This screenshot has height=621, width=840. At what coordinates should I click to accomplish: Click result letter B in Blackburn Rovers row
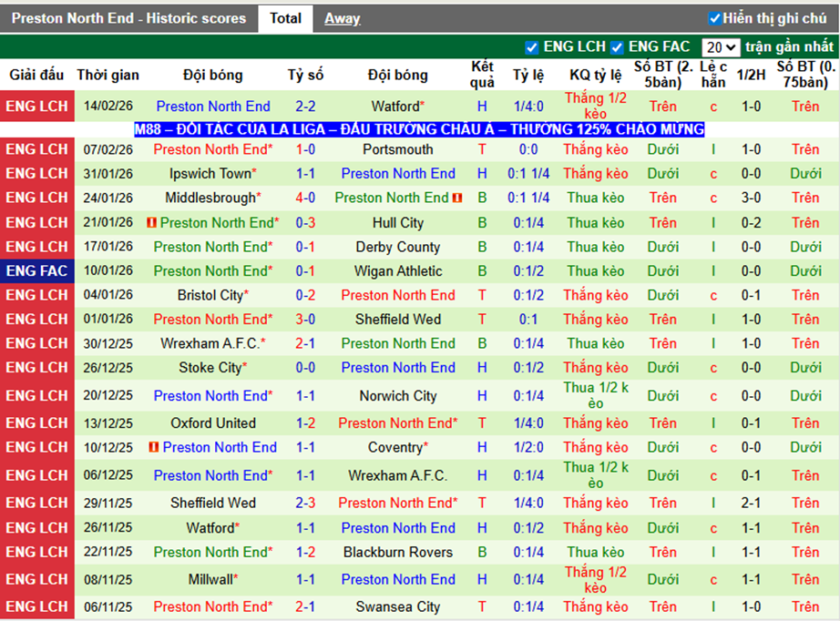(482, 552)
